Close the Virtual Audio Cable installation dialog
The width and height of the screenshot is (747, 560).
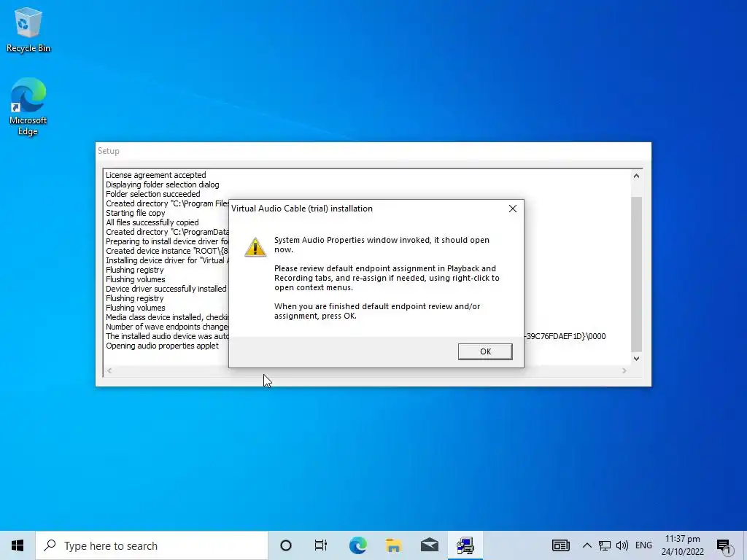click(x=513, y=209)
